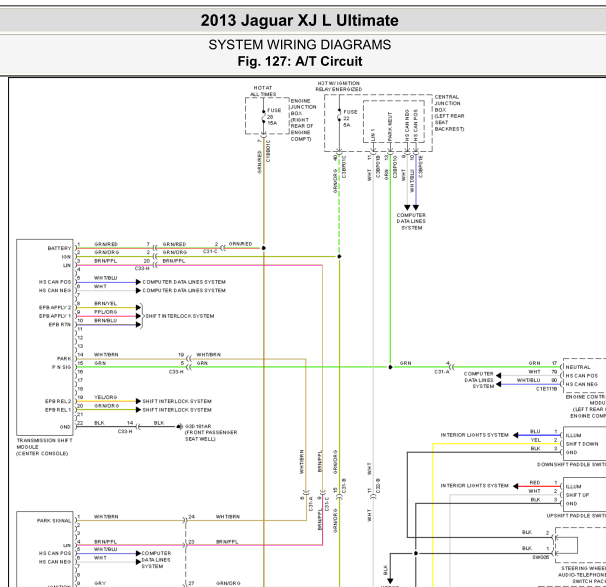
Task: Click the "C3BP01C" connector label
Action: tap(344, 166)
